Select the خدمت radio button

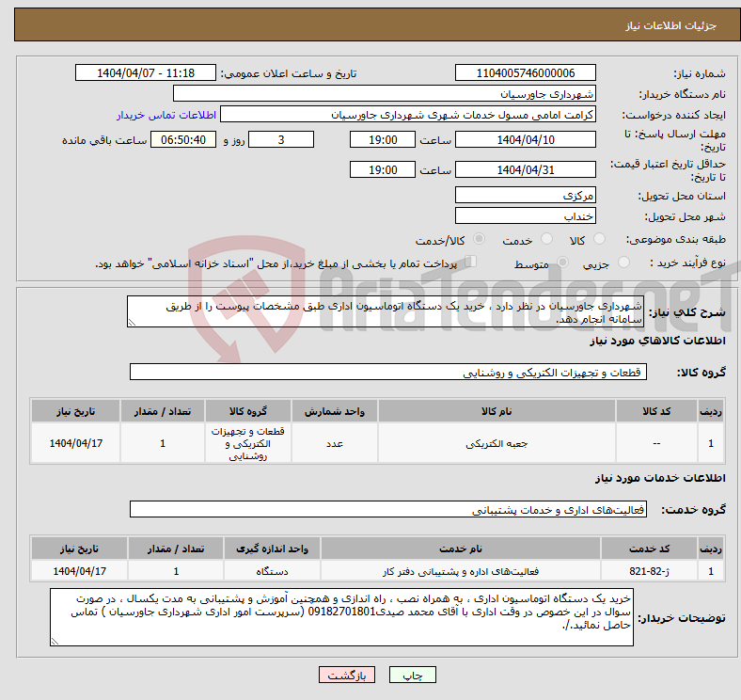click(x=546, y=239)
